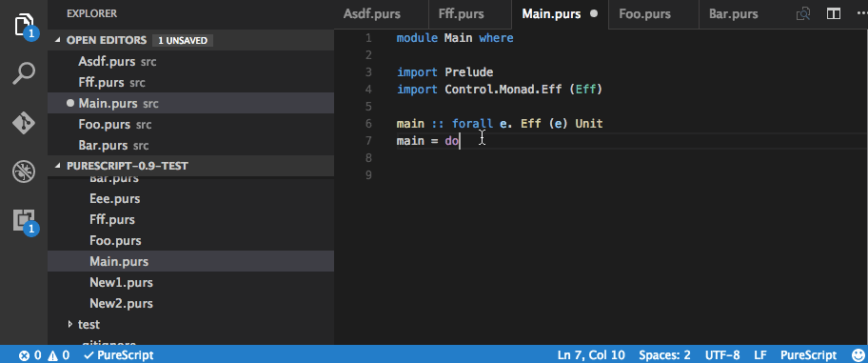The height and width of the screenshot is (363, 868).
Task: Open the Source Control git icon
Action: (x=24, y=123)
